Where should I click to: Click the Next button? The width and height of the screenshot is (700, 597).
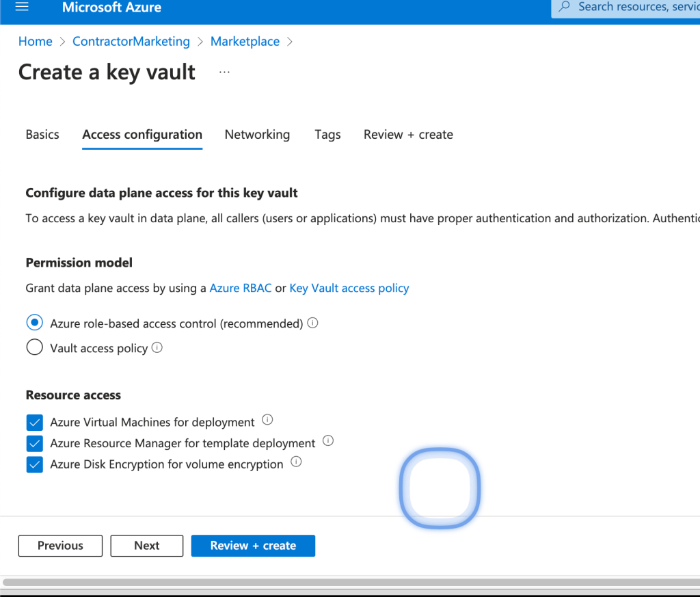[x=147, y=546]
